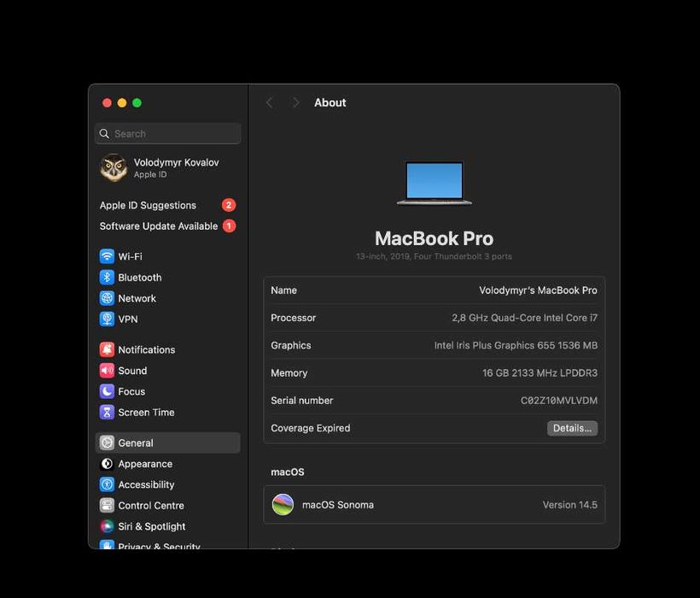Click the MacBook Pro heading
The width and height of the screenshot is (700, 598).
point(434,238)
